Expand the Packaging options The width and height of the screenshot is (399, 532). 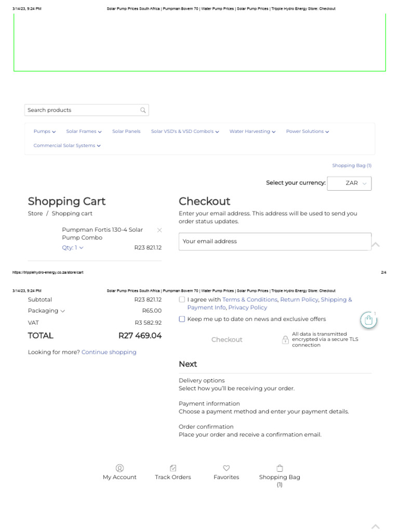[46, 311]
